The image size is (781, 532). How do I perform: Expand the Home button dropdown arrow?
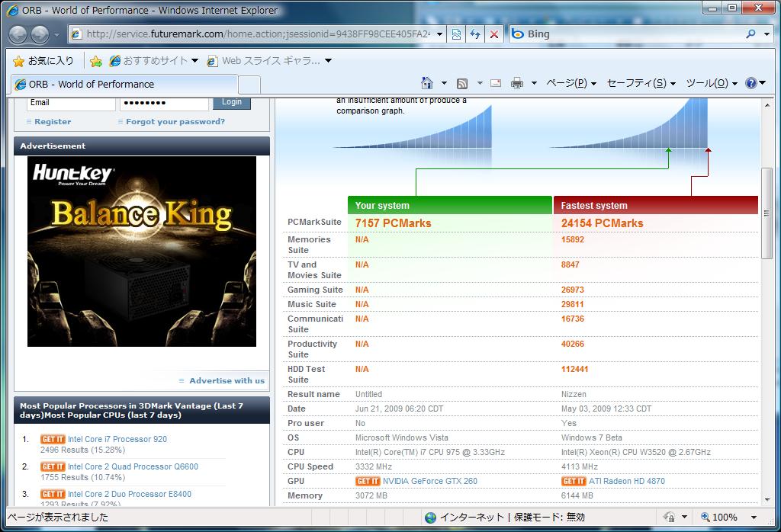point(444,83)
